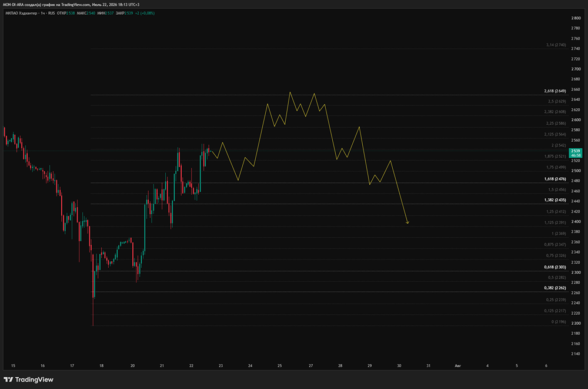The width and height of the screenshot is (588, 389).
Task: Select the 1,382 (2435) Fibonacci label
Action: 555,200
